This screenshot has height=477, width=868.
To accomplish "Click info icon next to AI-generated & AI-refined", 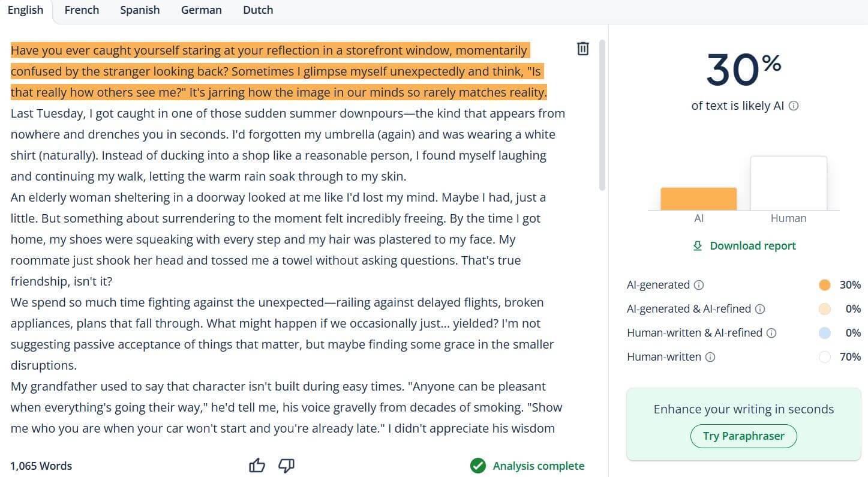I will (760, 309).
